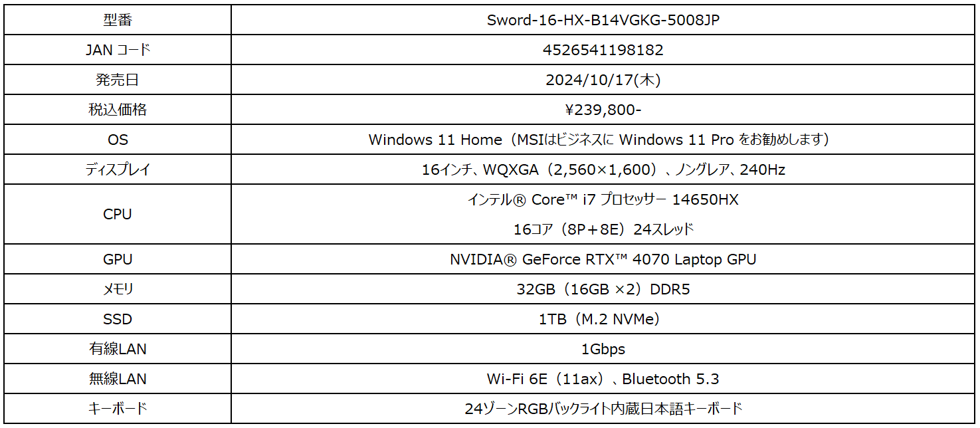The image size is (980, 428).
Task: Click the CPU row label
Action: click(x=118, y=214)
